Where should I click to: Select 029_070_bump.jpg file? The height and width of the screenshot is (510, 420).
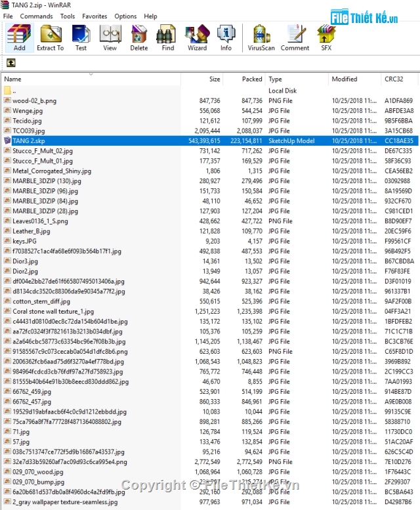[x=38, y=482]
